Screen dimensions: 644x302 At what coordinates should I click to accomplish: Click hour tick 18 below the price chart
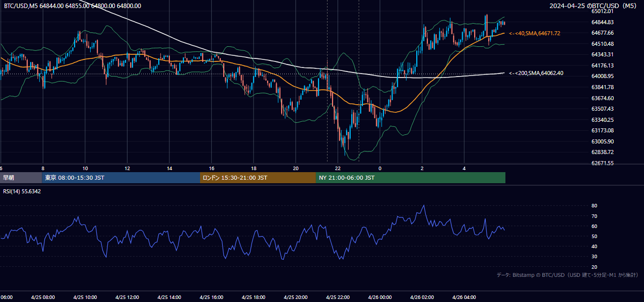[x=253, y=168]
